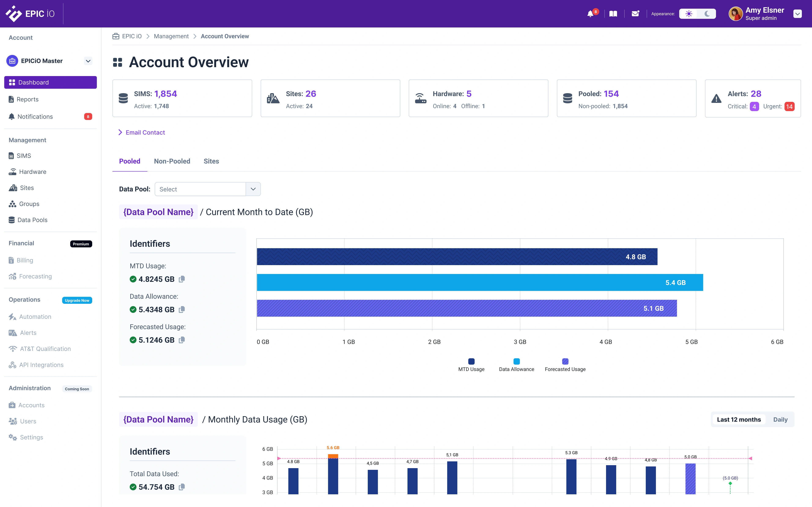Expand the Email Contact section
The image size is (812, 507).
click(x=145, y=132)
